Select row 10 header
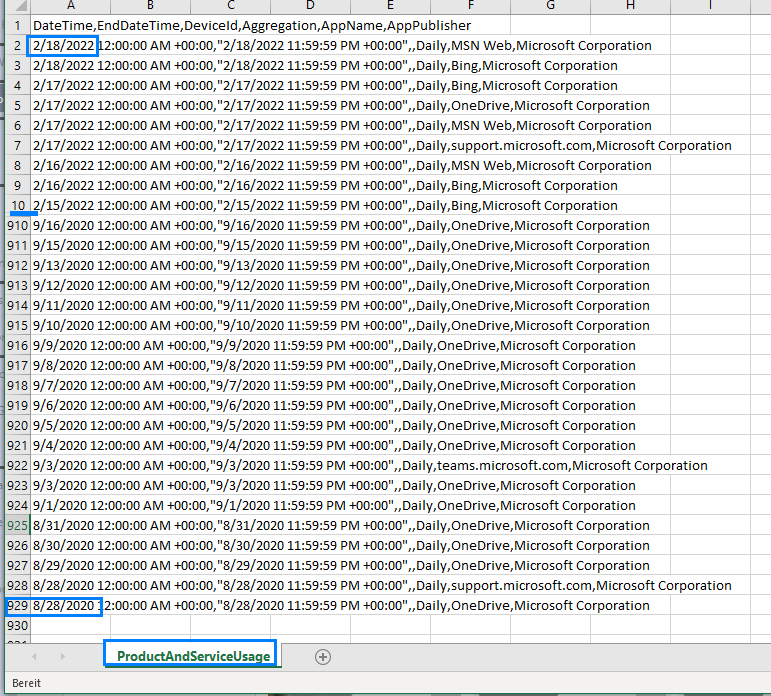771x696 pixels. tap(18, 206)
